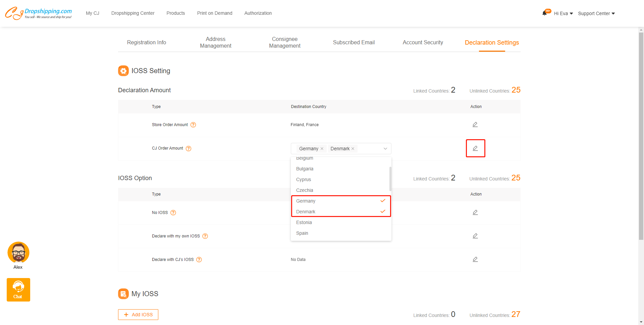
Task: Open the Address Management tab
Action: (215, 43)
